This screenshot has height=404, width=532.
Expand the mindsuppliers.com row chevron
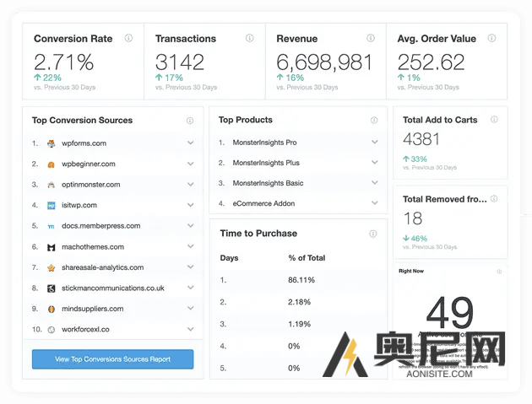coord(191,308)
